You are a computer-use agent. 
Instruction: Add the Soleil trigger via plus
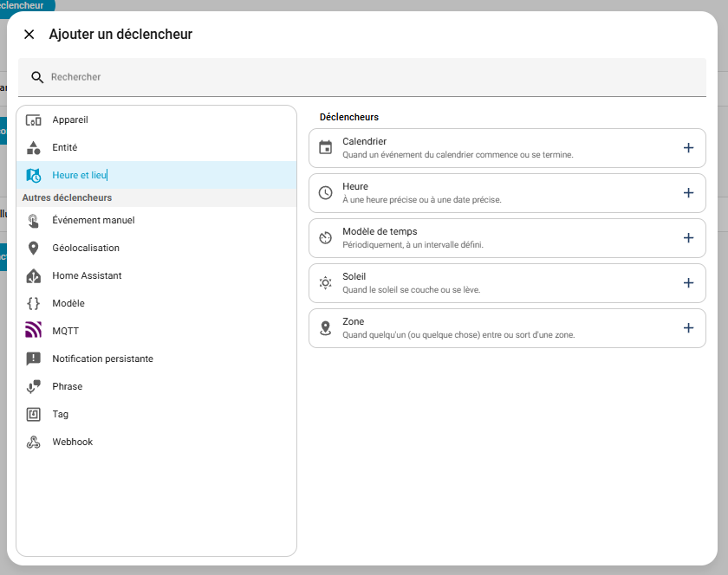tap(688, 283)
